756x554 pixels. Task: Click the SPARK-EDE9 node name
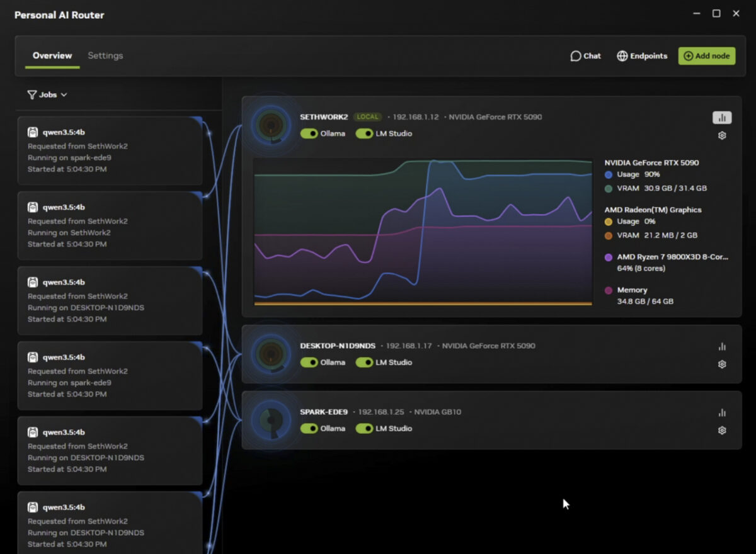[x=324, y=412]
